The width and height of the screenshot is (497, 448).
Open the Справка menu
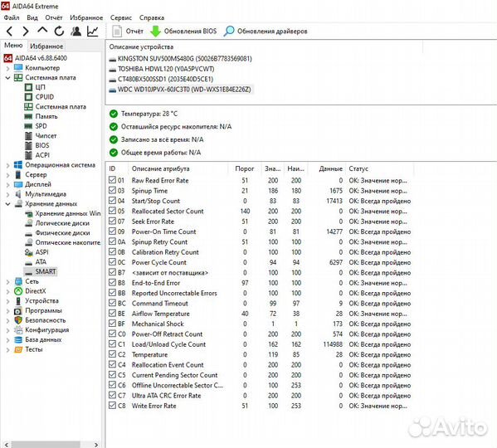152,17
